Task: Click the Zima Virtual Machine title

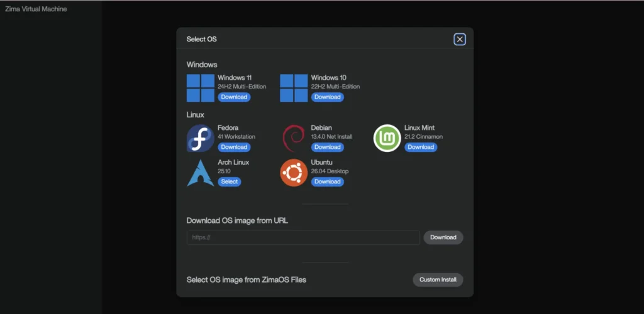Action: (x=36, y=9)
